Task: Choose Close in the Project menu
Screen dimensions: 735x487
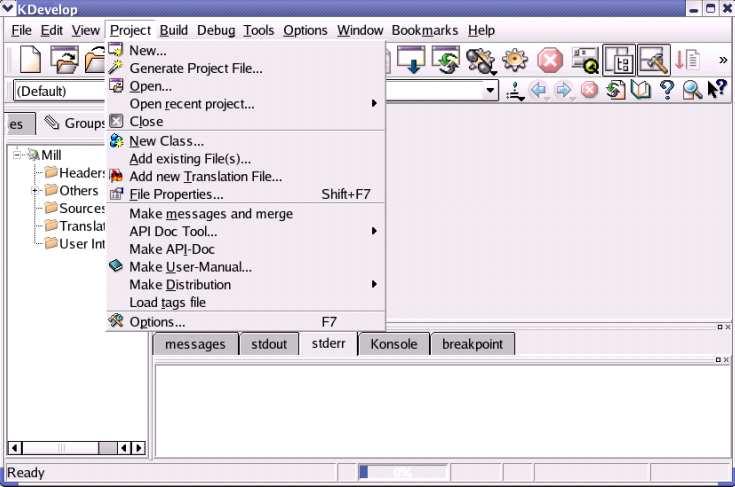Action: (246, 121)
